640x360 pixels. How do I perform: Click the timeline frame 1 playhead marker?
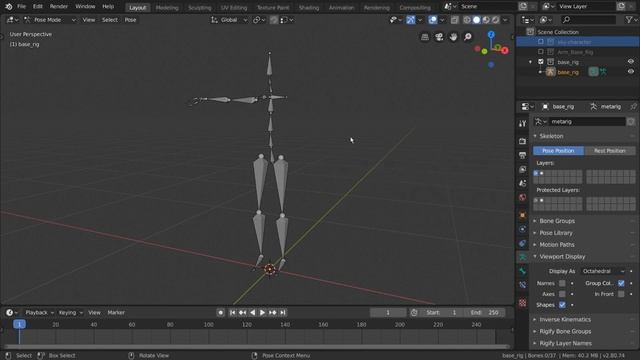point(19,324)
